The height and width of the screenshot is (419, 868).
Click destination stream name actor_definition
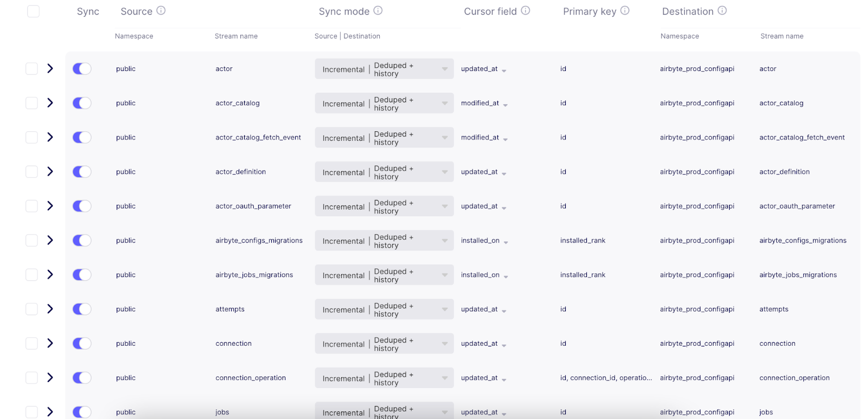784,172
